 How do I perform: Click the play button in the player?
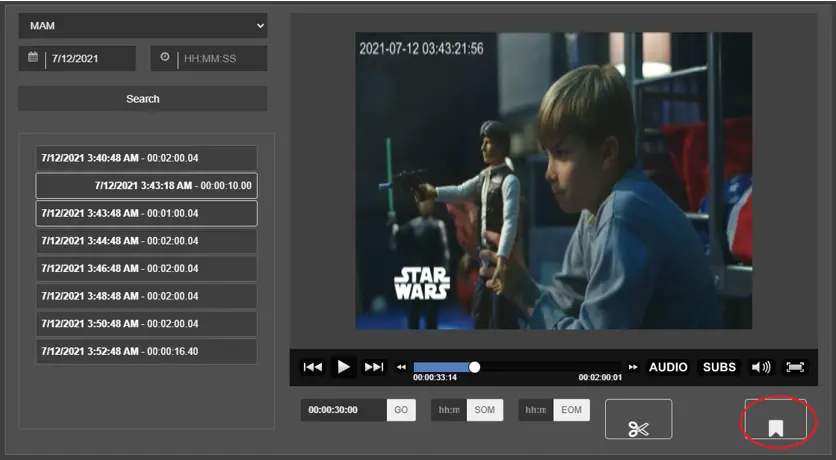click(344, 367)
